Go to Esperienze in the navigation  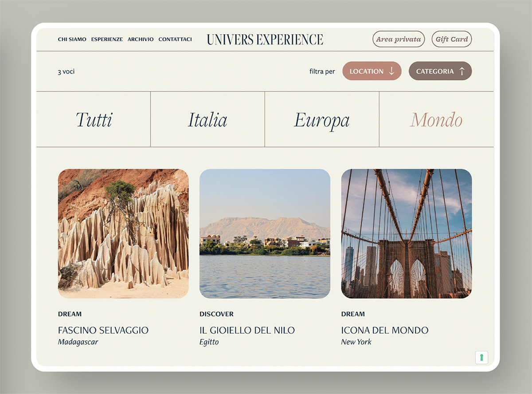point(107,39)
